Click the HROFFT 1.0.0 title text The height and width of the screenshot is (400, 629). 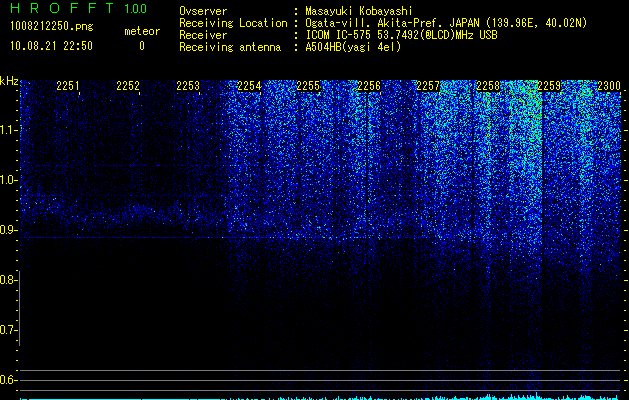79,8
